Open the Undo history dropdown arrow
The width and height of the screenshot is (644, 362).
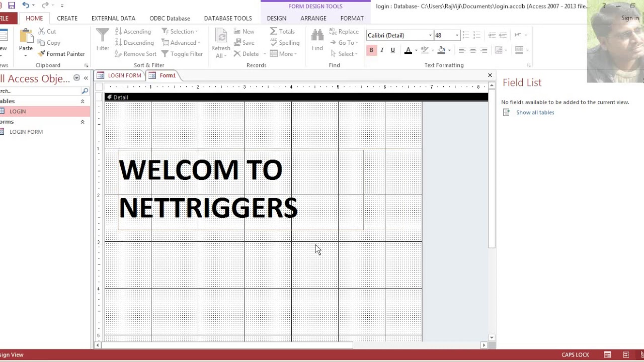pos(34,6)
